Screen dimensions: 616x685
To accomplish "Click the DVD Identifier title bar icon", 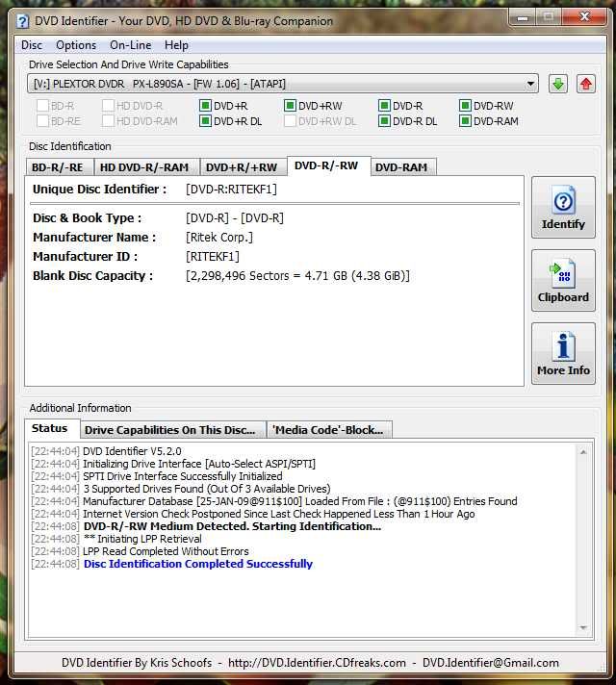I will point(22,21).
